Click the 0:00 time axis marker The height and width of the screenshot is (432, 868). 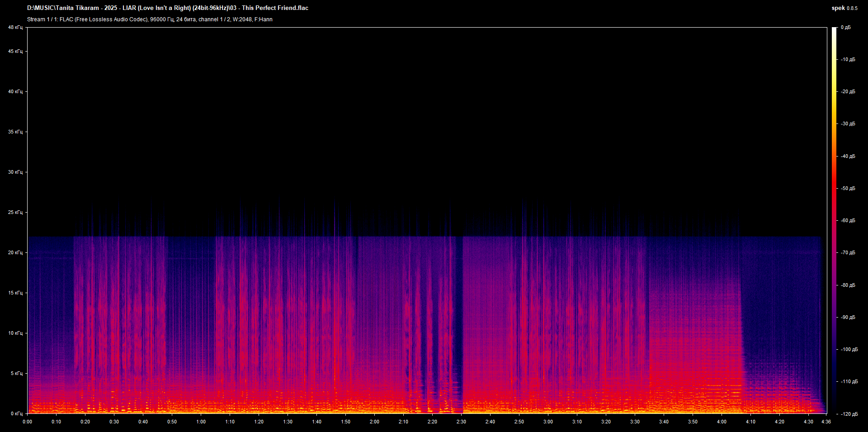point(27,422)
